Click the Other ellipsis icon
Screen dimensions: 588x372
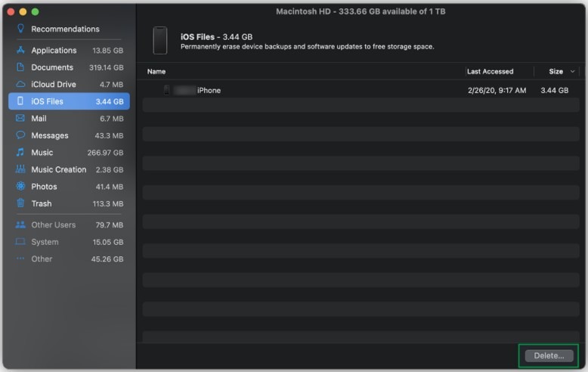click(20, 259)
